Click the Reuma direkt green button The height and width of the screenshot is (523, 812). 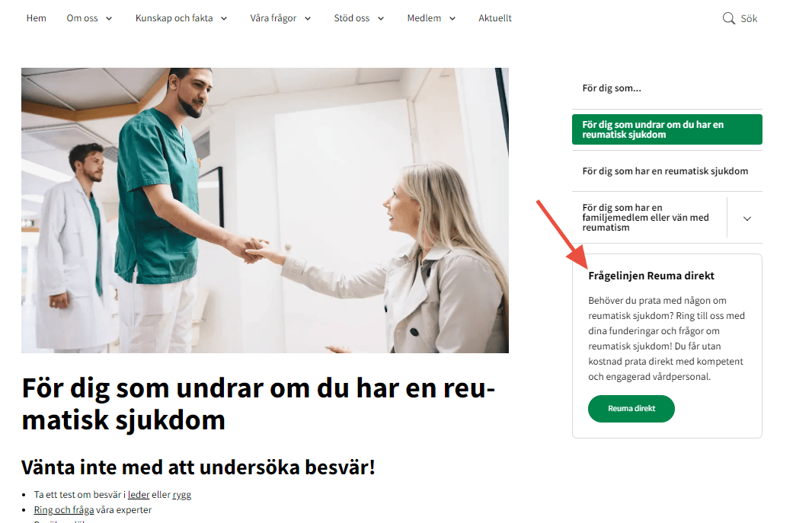[631, 409]
